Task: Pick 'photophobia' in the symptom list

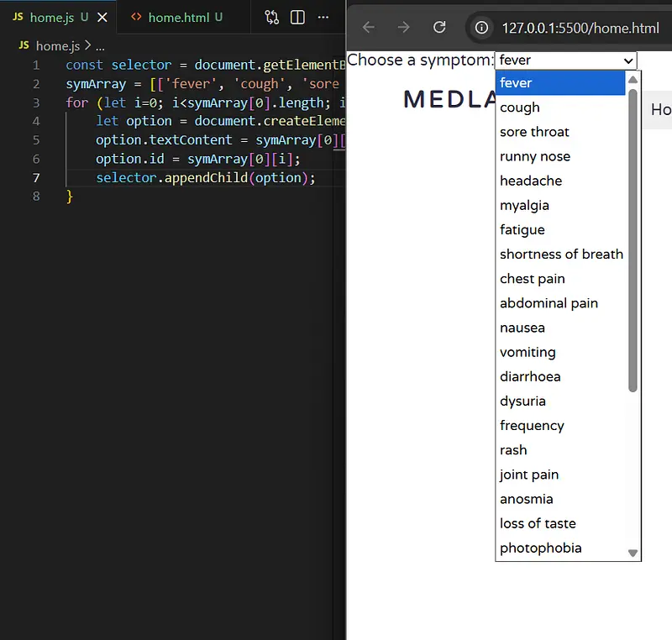Action: click(540, 548)
